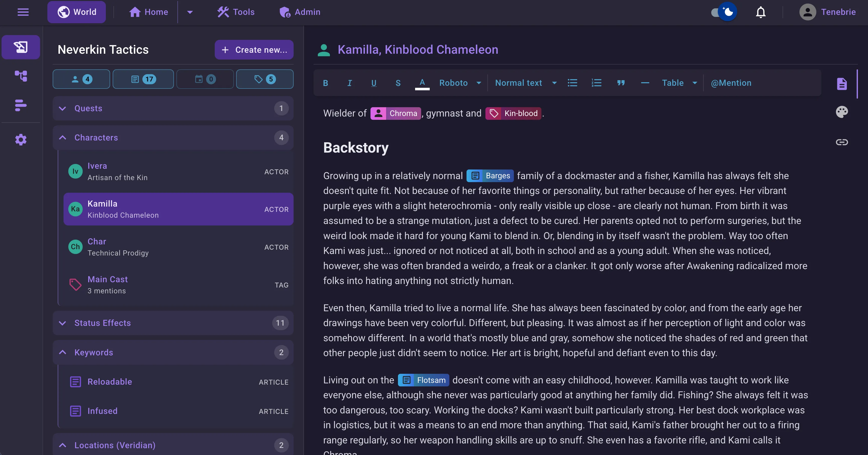The height and width of the screenshot is (455, 868).
Task: Click the Barges article chip
Action: tap(490, 176)
